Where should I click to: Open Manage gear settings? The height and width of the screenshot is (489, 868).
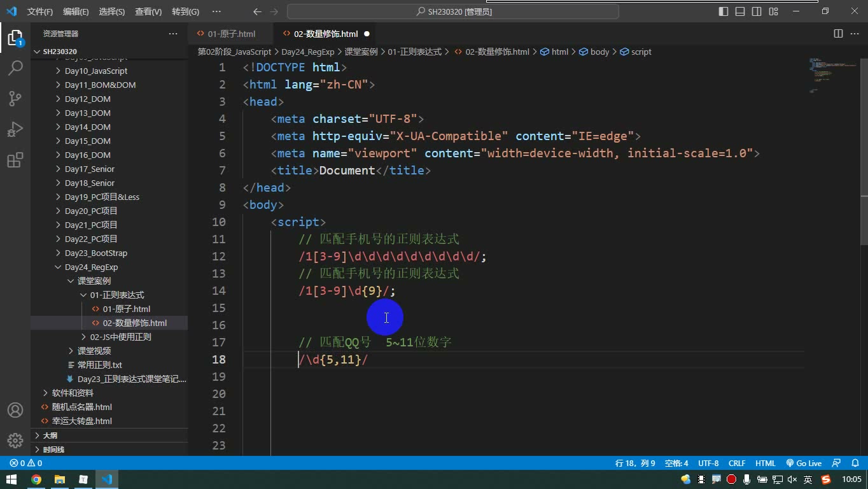click(x=15, y=441)
